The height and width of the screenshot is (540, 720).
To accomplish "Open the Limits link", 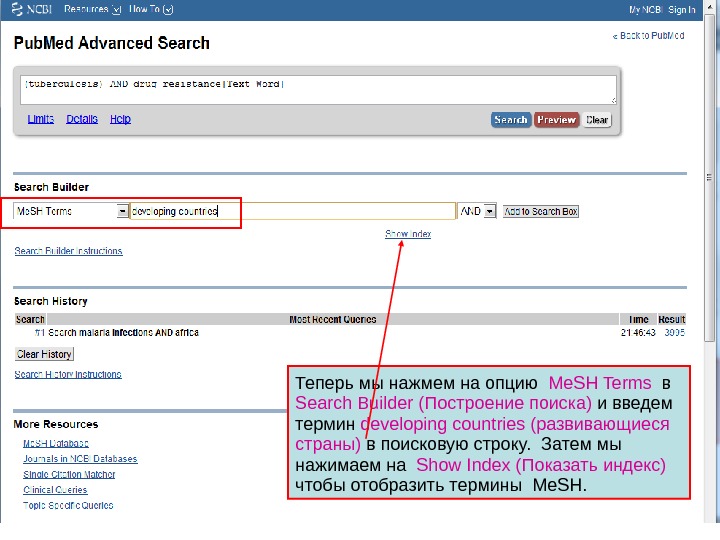I will [x=41, y=119].
